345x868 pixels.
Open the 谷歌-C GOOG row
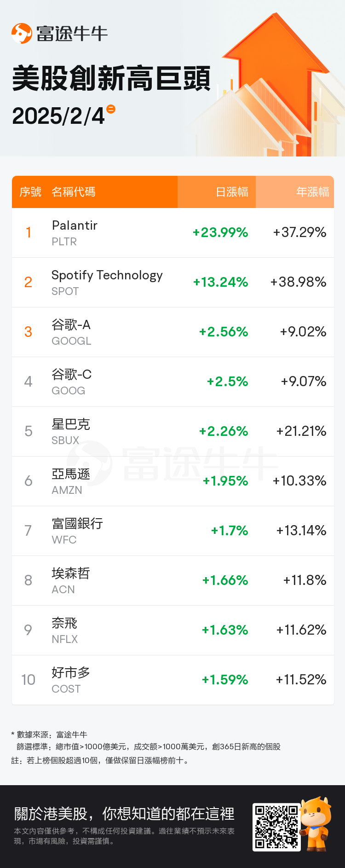173,382
